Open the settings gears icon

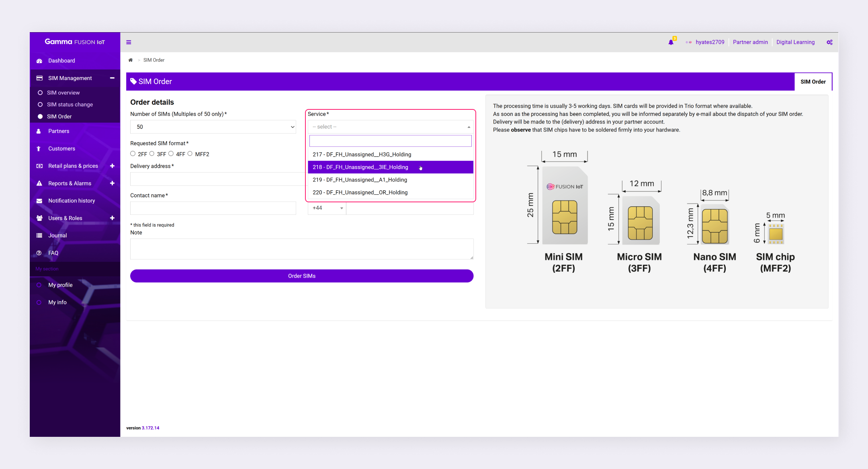[829, 42]
